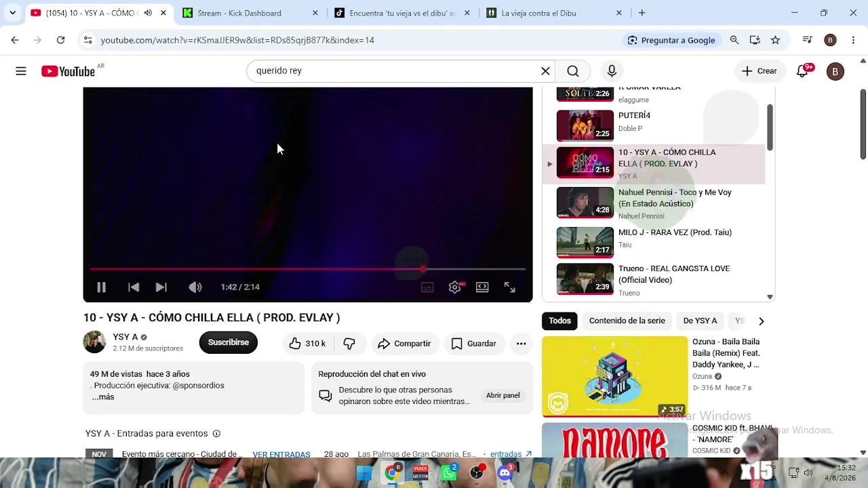
Task: Close the YouTube browser tab
Action: tap(163, 13)
